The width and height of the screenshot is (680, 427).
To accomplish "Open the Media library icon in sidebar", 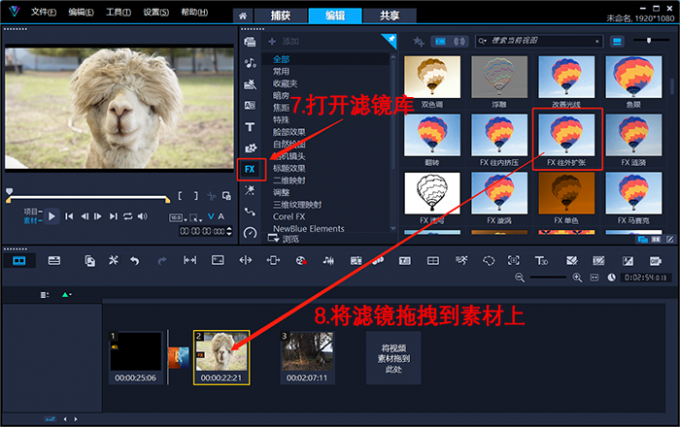I will 250,42.
